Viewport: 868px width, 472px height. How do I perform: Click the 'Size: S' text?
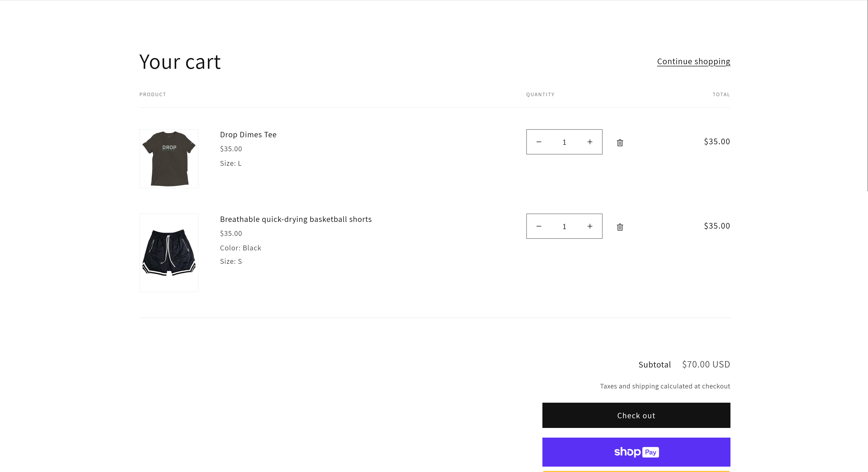coord(231,261)
